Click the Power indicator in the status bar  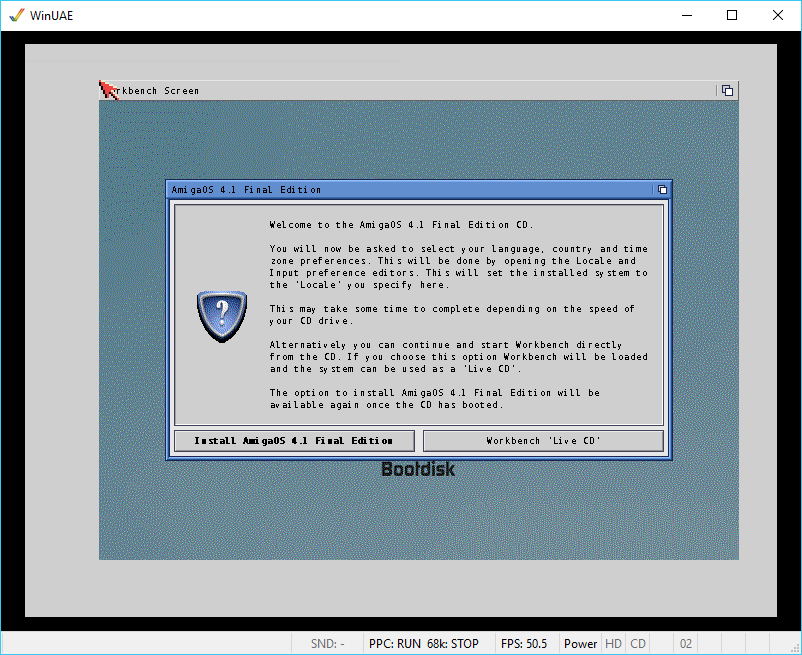[x=581, y=643]
